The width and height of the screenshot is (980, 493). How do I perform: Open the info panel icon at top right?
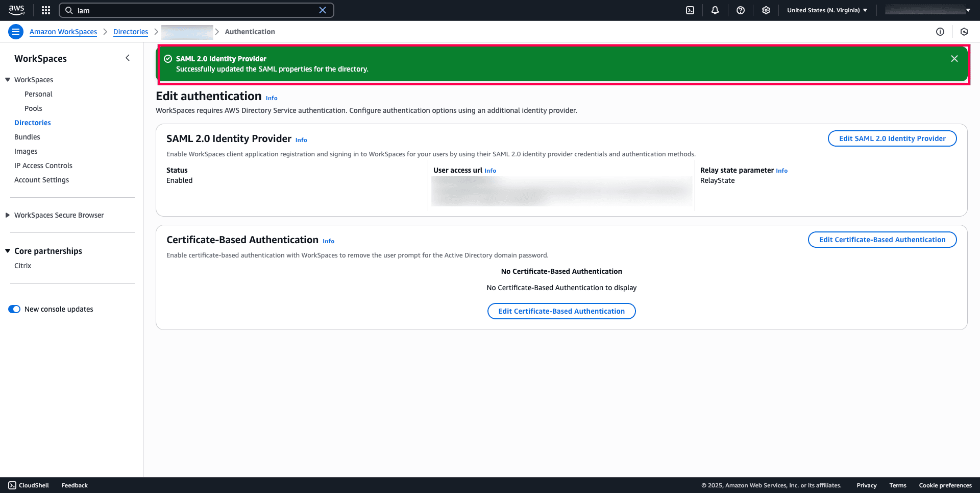coord(940,32)
